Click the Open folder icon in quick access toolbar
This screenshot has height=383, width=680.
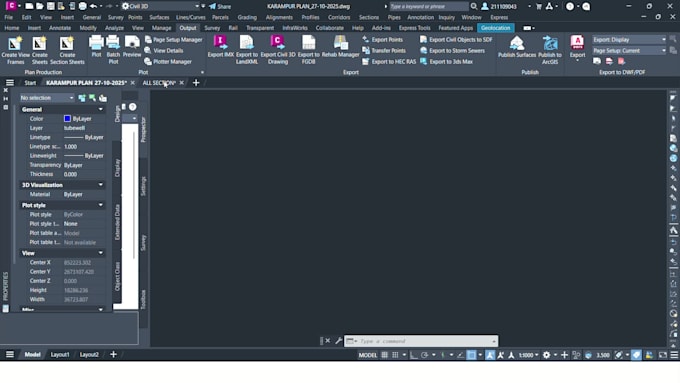[39, 6]
